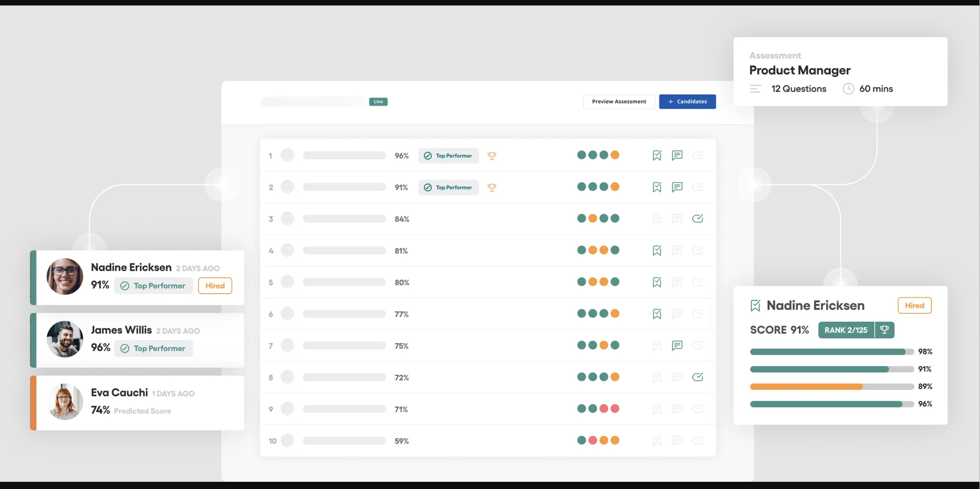Click the Preview Assessment button
980x489 pixels.
(619, 102)
